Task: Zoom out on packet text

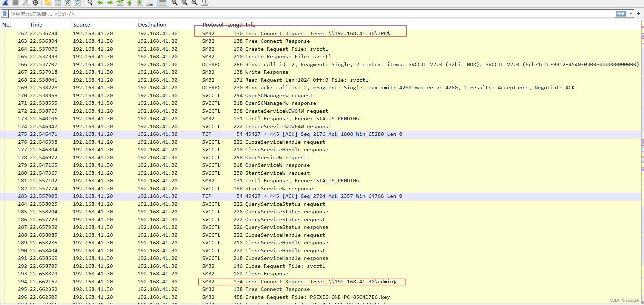Action: (x=185, y=3)
